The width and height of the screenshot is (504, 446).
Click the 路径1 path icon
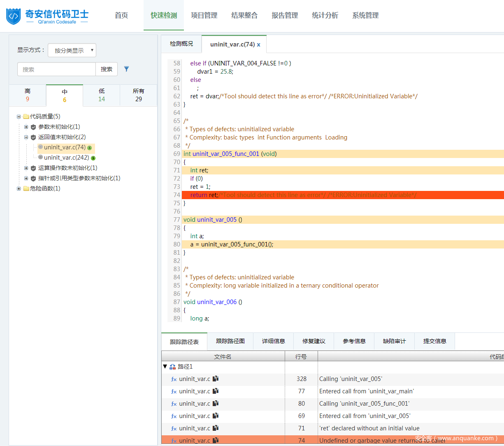pyautogui.click(x=172, y=367)
